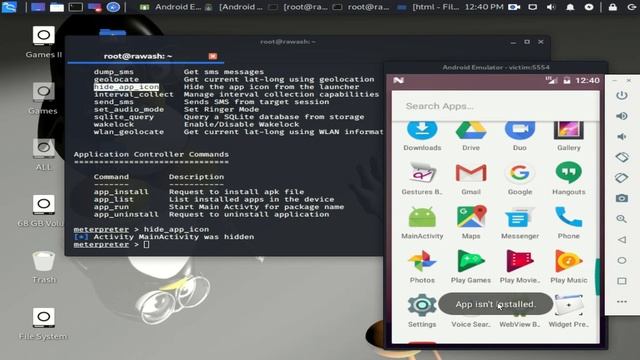Open the Trash desktop icon
The width and height of the screenshot is (640, 360).
44,267
